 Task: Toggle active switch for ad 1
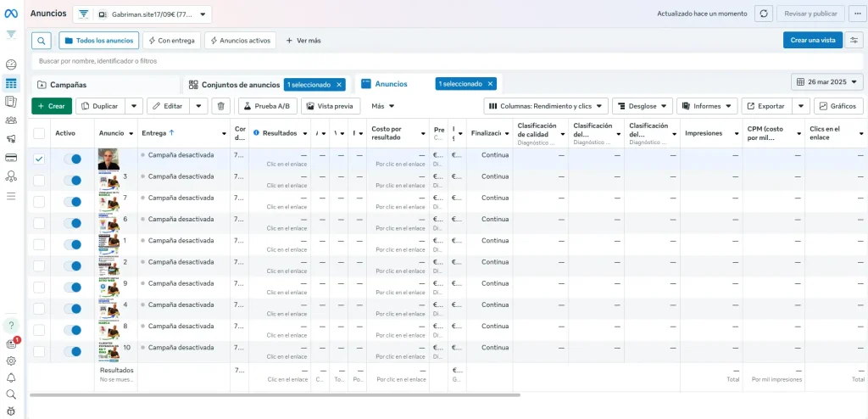73,244
